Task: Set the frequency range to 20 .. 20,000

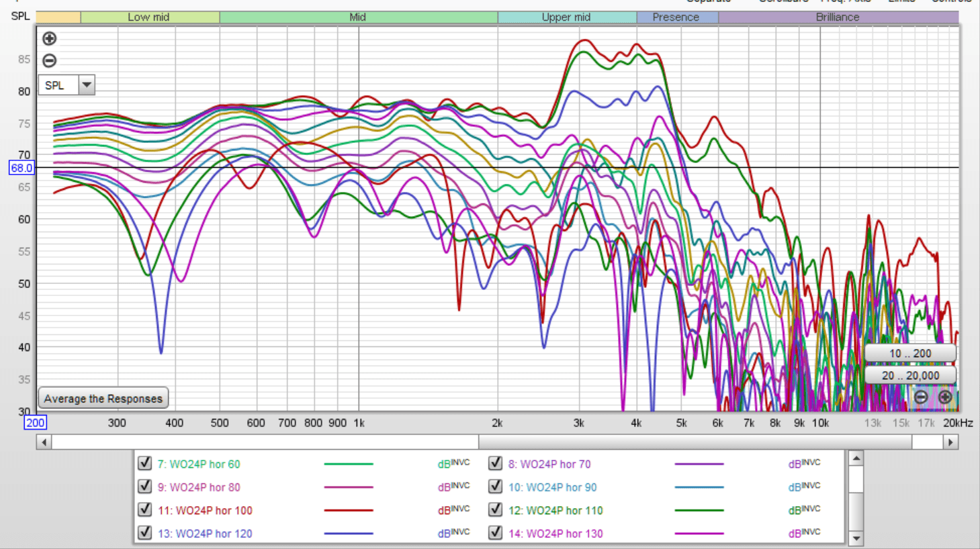Action: pyautogui.click(x=910, y=375)
